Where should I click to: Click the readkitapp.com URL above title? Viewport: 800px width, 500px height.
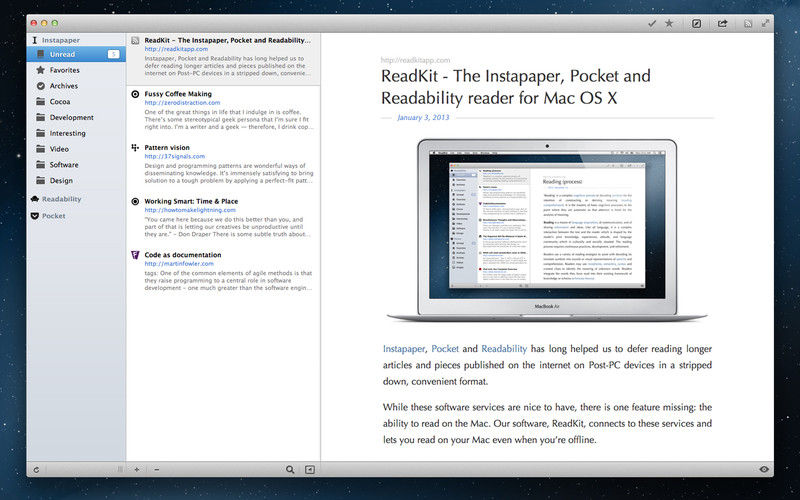point(415,60)
